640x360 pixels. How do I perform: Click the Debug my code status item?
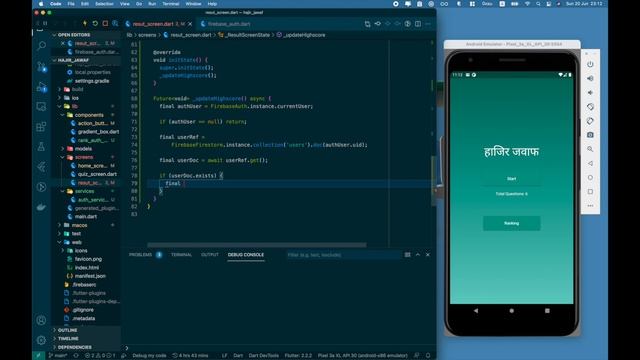(149, 356)
